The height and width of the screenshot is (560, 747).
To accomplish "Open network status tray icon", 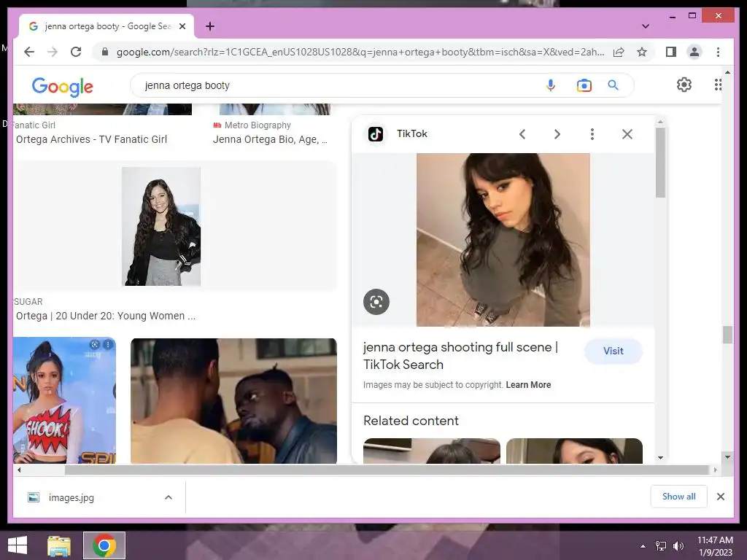I will pyautogui.click(x=661, y=546).
